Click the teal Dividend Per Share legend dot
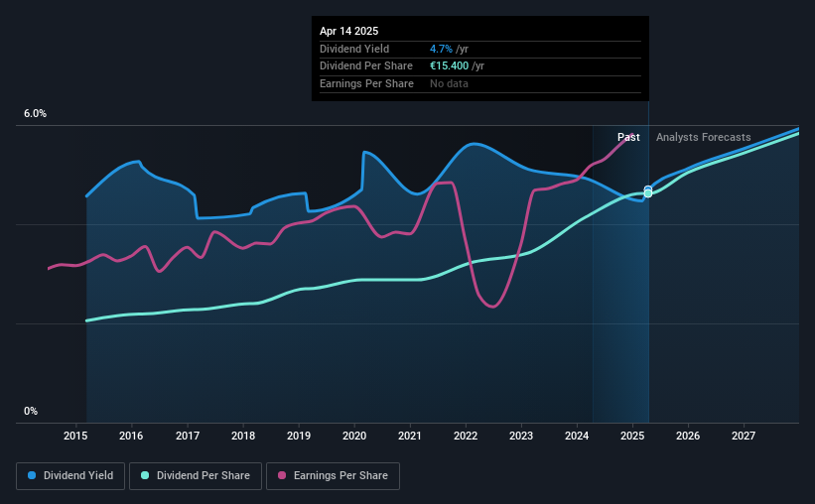This screenshot has height=504, width=815. tap(145, 475)
